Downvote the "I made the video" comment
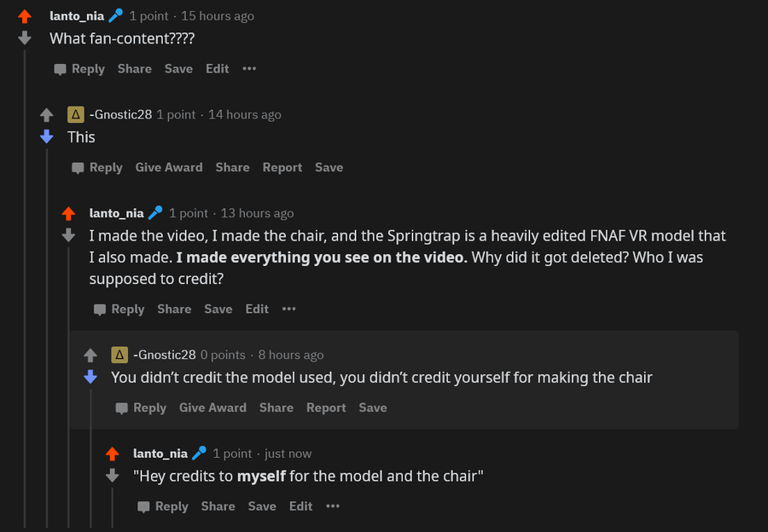Viewport: 768px width, 532px height. point(69,234)
